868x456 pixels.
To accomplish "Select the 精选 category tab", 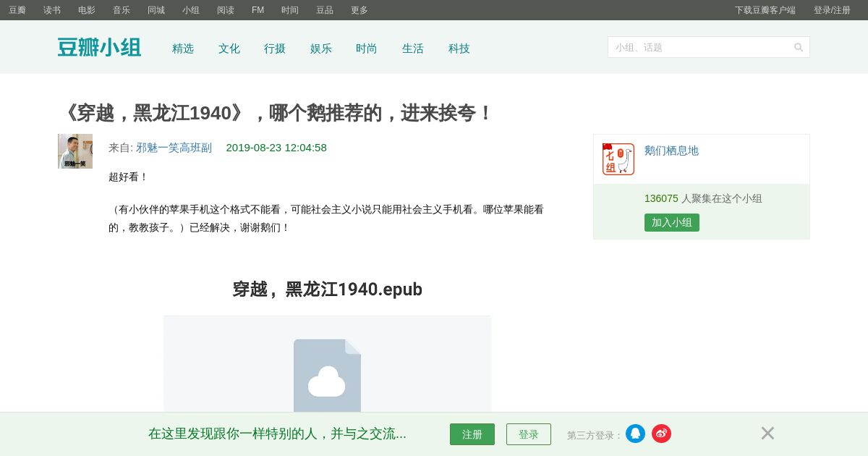I will tap(183, 48).
